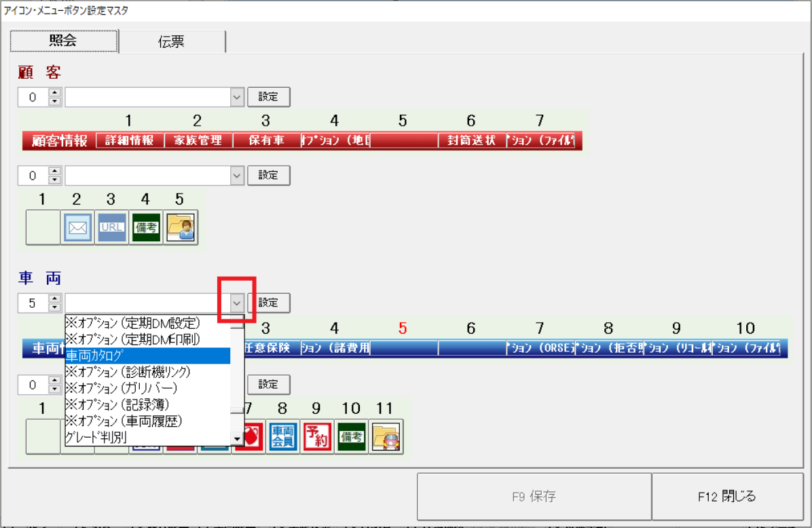
Task: Open the dropdown above the customer icon row
Action: 237,175
